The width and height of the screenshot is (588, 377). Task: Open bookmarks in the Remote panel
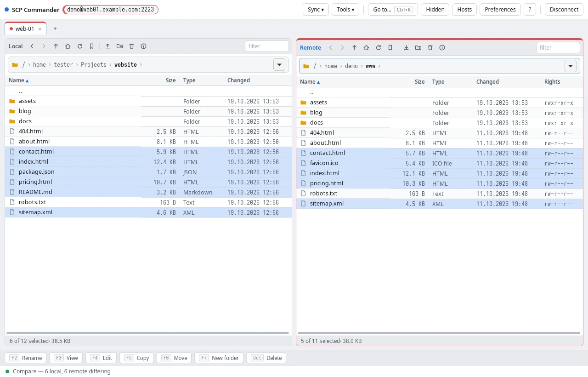pyautogui.click(x=390, y=47)
